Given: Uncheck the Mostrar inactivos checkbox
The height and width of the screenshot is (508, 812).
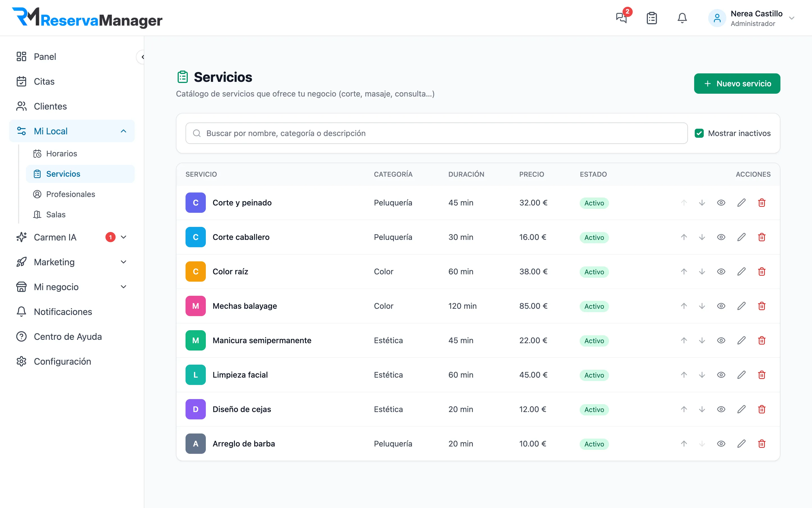Looking at the screenshot, I should click(699, 133).
